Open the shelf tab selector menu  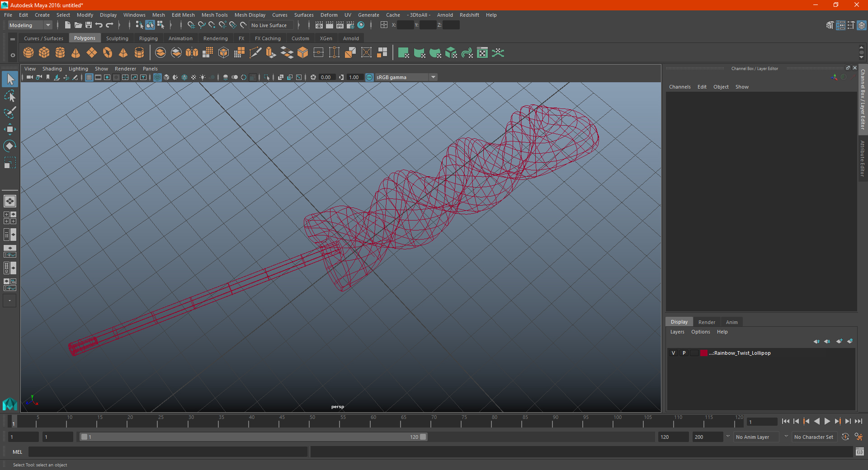click(x=13, y=39)
